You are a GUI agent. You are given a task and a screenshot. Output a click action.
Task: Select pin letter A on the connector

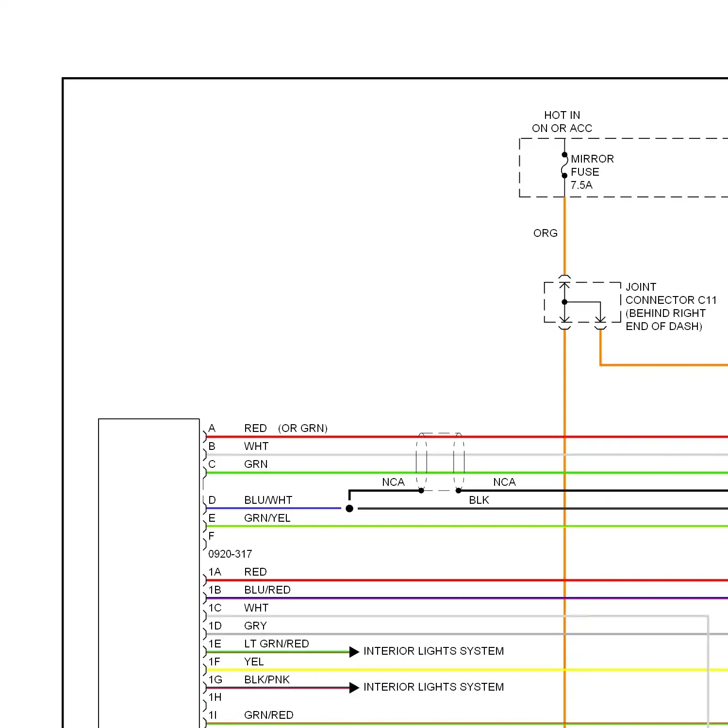[212, 429]
